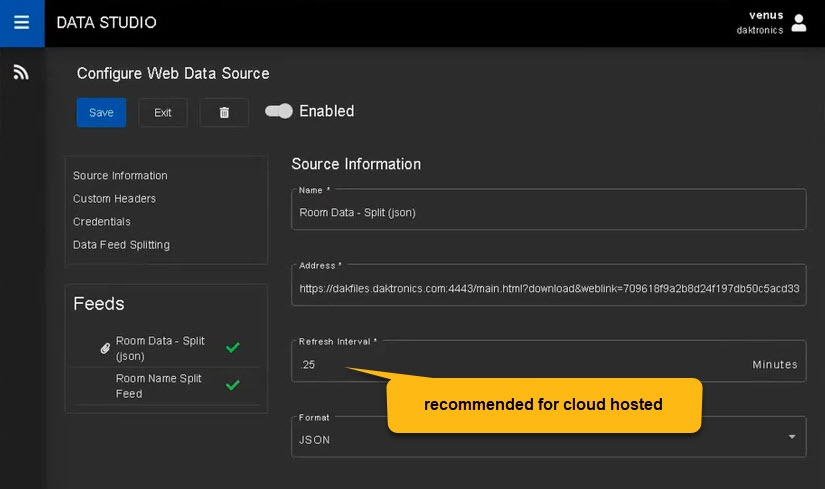Click green checkmark for Room Data - Split

pyautogui.click(x=233, y=348)
